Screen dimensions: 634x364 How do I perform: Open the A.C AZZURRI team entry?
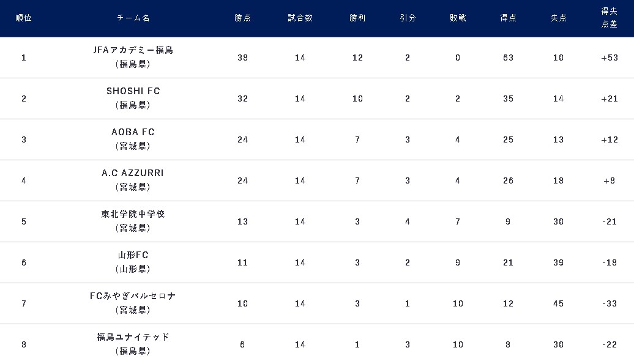pyautogui.click(x=133, y=173)
